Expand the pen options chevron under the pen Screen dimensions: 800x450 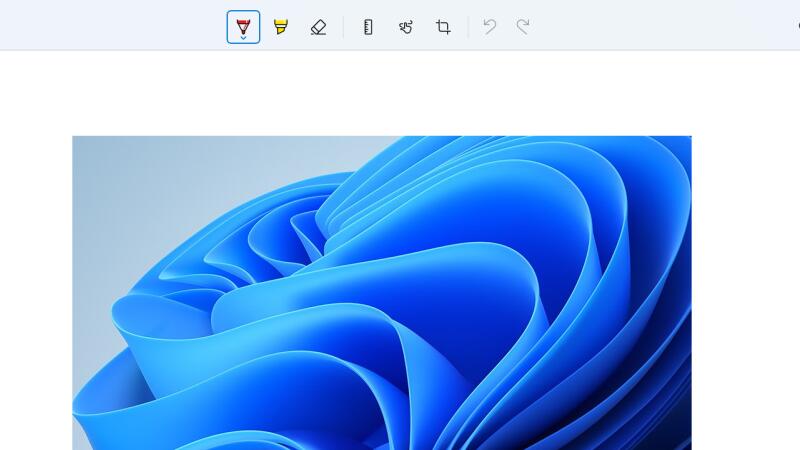[243, 38]
